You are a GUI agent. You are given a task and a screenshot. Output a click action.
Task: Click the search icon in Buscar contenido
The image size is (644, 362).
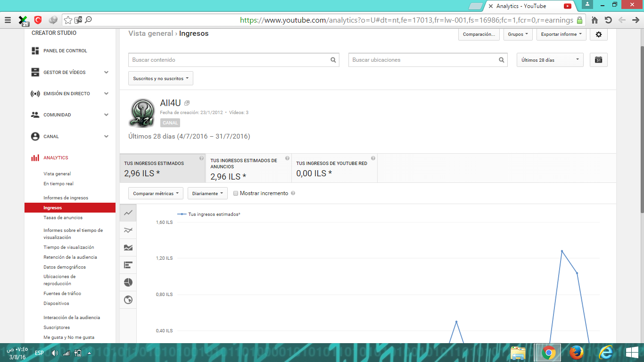pos(333,60)
